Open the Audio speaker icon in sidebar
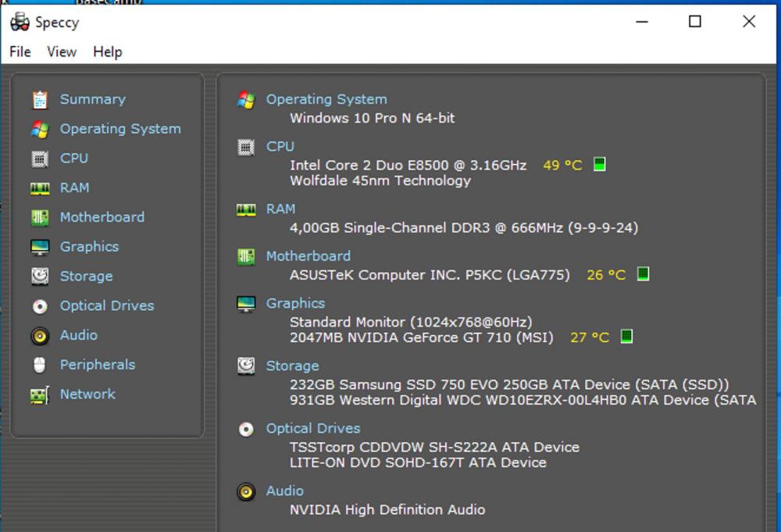This screenshot has height=532, width=781. point(40,336)
